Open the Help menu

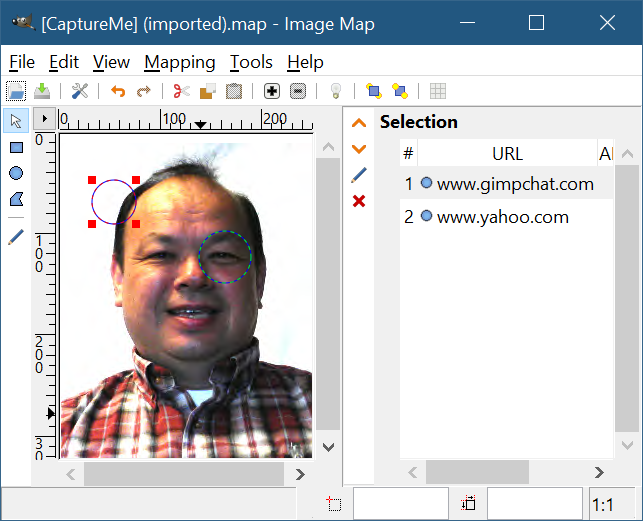(x=305, y=62)
